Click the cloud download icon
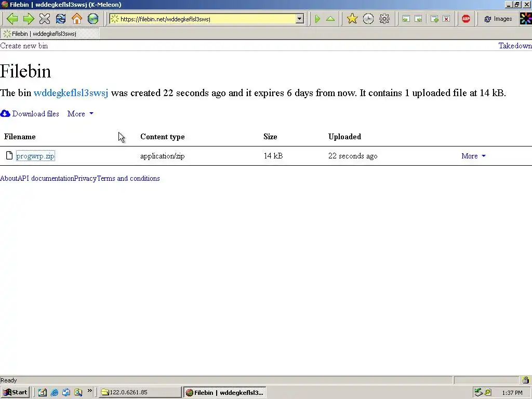The image size is (532, 399). click(x=5, y=114)
